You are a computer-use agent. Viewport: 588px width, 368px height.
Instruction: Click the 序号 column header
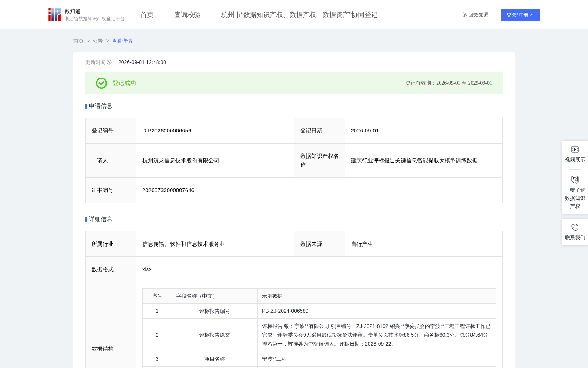pos(157,296)
